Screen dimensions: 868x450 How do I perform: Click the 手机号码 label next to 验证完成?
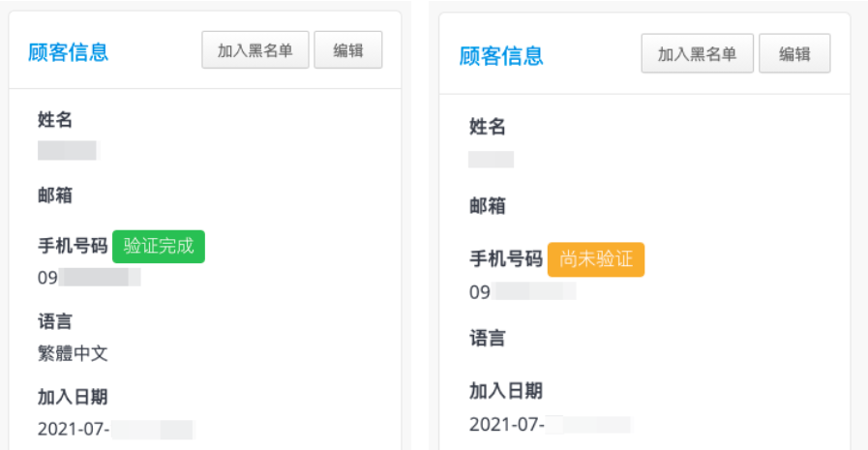(x=73, y=246)
